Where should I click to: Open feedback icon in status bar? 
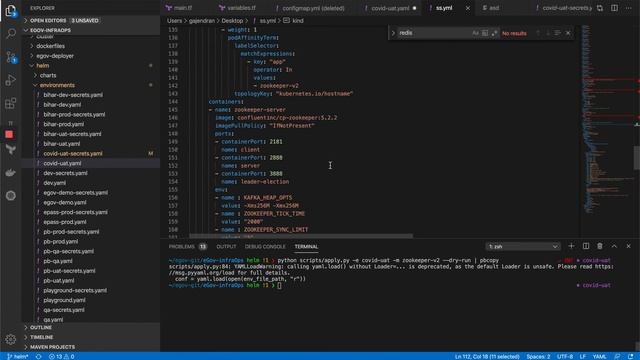617,356
